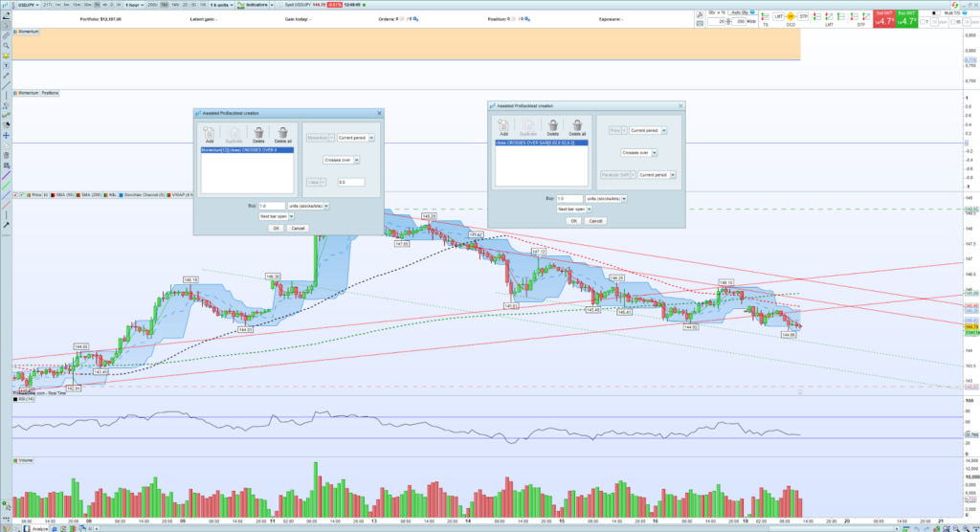Expand the Crosses over dropdown in left dialog

click(339, 160)
